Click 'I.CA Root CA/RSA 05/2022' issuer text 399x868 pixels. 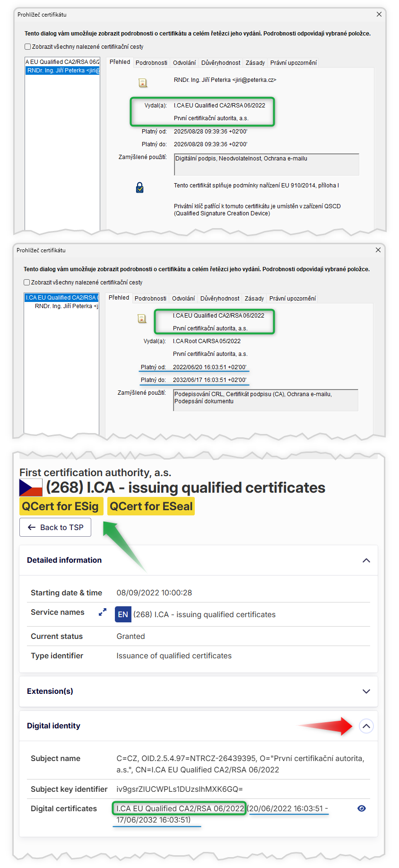(207, 341)
